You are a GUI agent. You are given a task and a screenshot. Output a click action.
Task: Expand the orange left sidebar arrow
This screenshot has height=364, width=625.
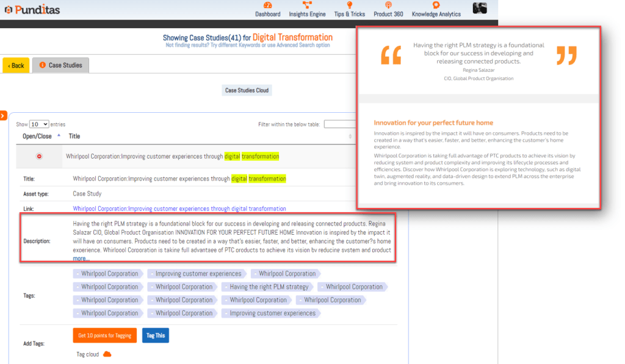coord(3,115)
